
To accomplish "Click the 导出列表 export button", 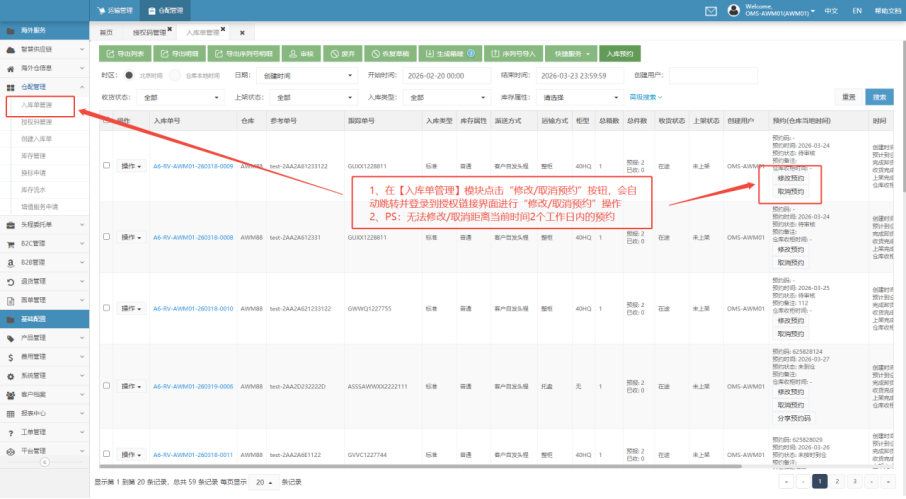I will pyautogui.click(x=124, y=54).
